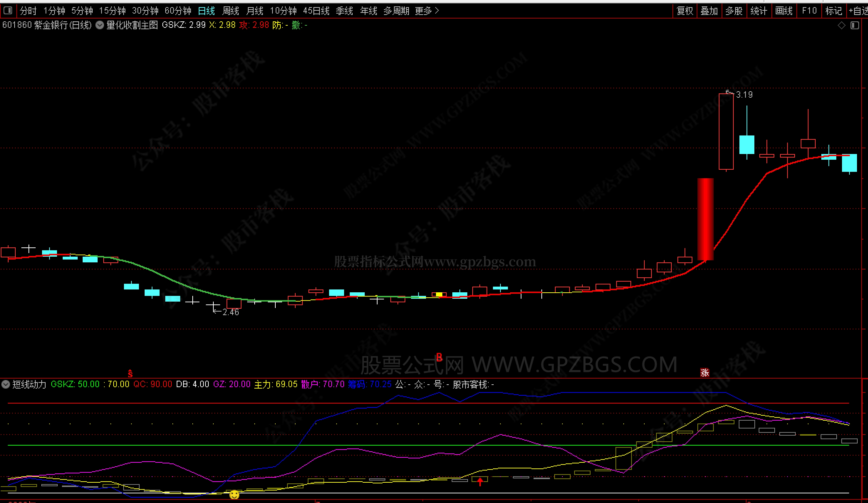Switch to 分时 intraday view
The width and height of the screenshot is (868, 503).
[x=28, y=11]
